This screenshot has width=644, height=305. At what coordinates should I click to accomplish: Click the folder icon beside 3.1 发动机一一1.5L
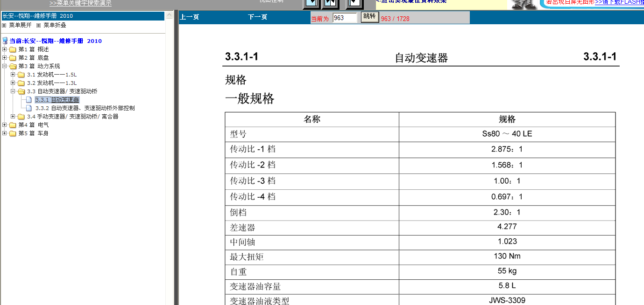21,75
